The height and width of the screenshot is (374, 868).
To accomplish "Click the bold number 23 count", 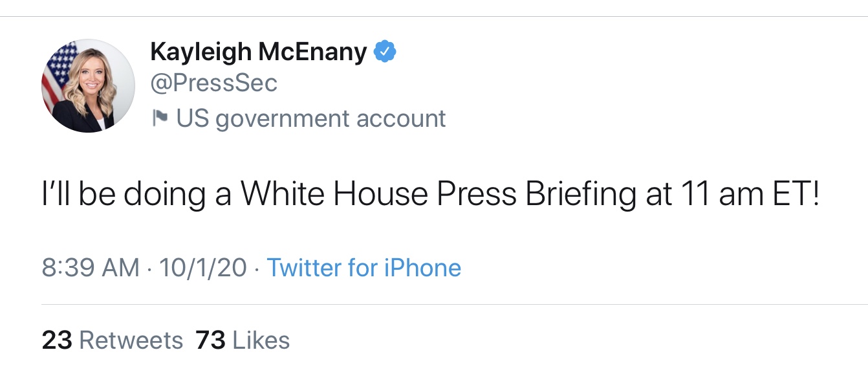I will pyautogui.click(x=57, y=340).
